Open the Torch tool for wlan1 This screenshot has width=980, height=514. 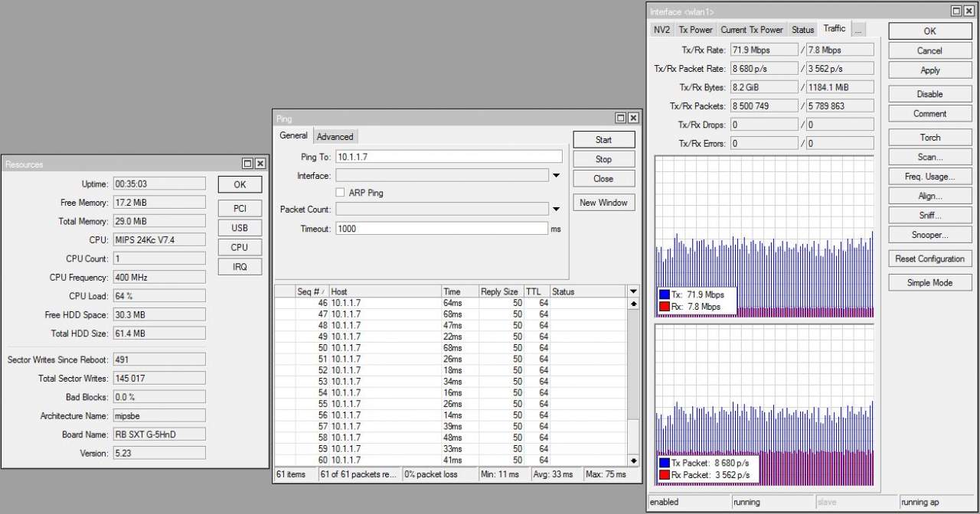point(929,138)
